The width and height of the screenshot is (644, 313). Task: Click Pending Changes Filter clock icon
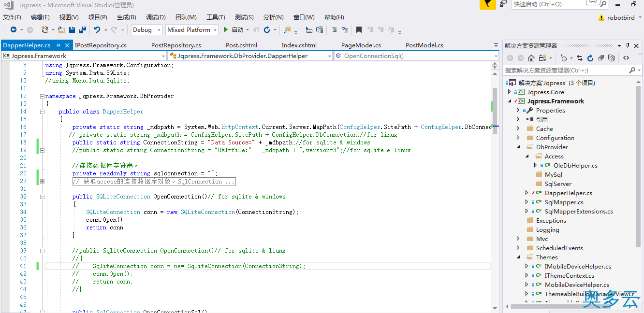click(564, 58)
